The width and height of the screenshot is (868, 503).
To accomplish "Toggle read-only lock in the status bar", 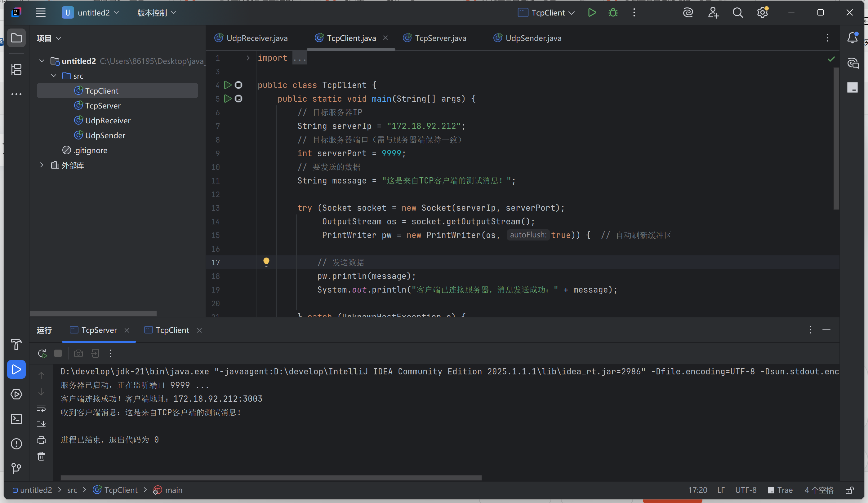I will pyautogui.click(x=849, y=490).
